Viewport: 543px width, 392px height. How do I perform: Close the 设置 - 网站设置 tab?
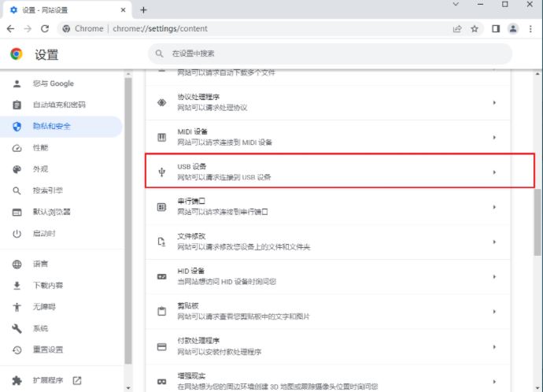(x=123, y=10)
